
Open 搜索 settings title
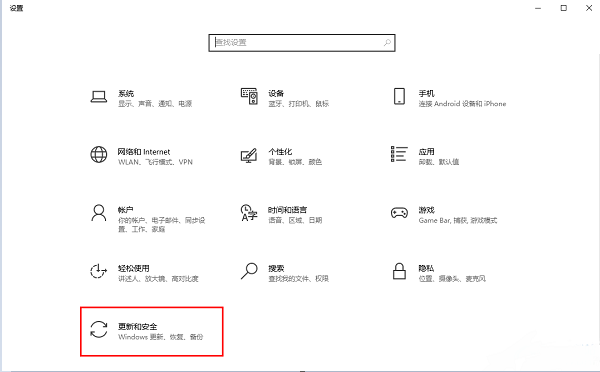[276, 268]
